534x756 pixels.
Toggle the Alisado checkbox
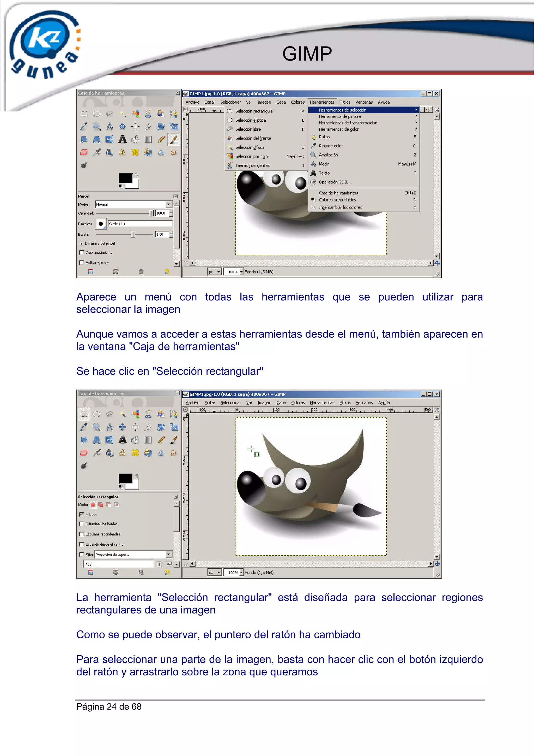(82, 515)
